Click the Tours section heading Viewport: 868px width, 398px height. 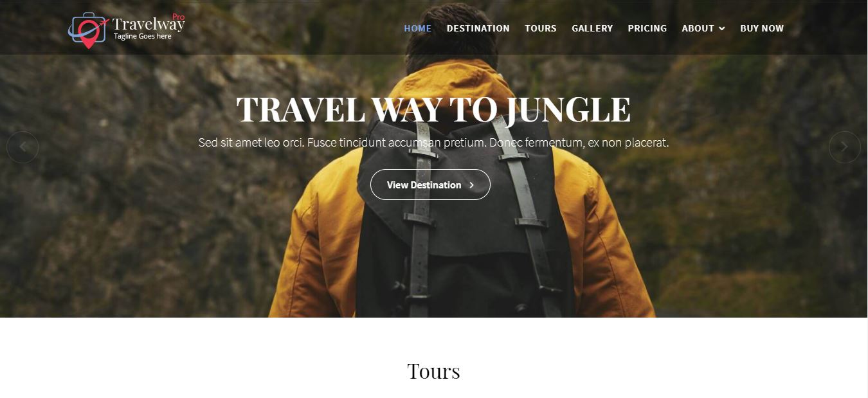(x=434, y=371)
